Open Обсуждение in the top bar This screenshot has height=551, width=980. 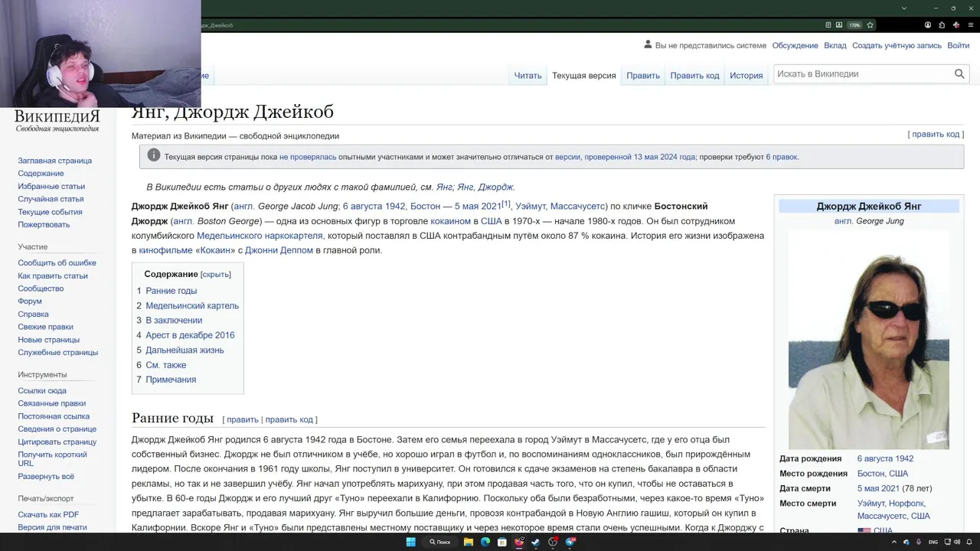795,45
